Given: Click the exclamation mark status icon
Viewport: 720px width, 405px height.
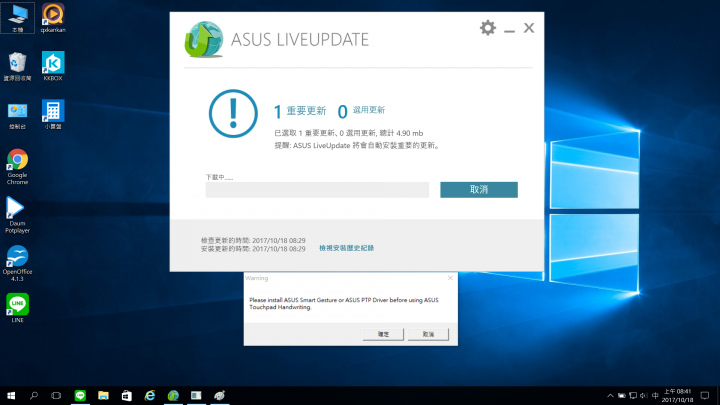Looking at the screenshot, I should 233,113.
